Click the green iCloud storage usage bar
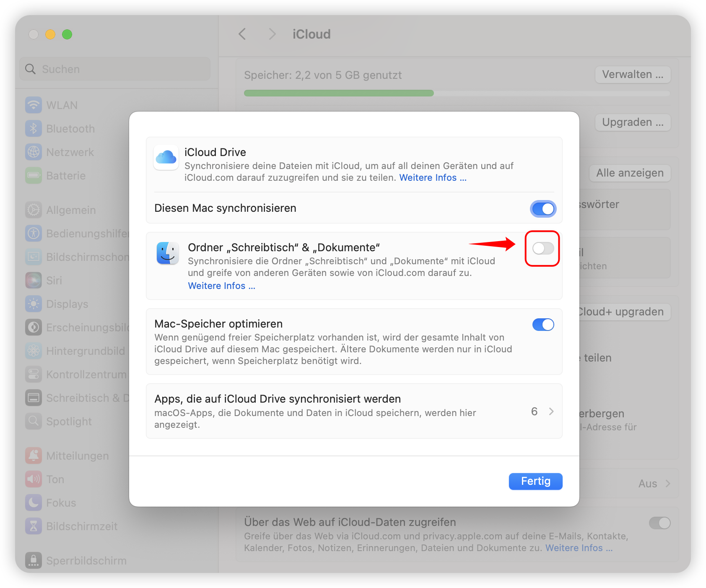The height and width of the screenshot is (588, 706). point(339,93)
